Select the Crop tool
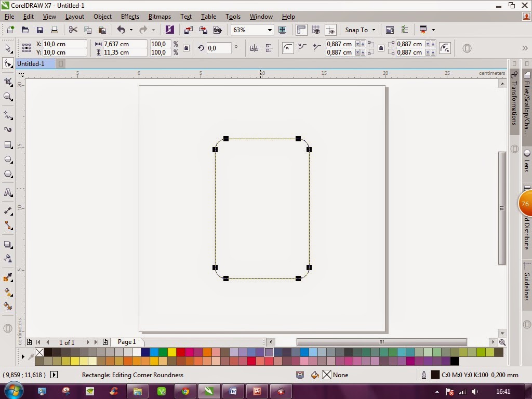532x399 pixels. tap(8, 82)
